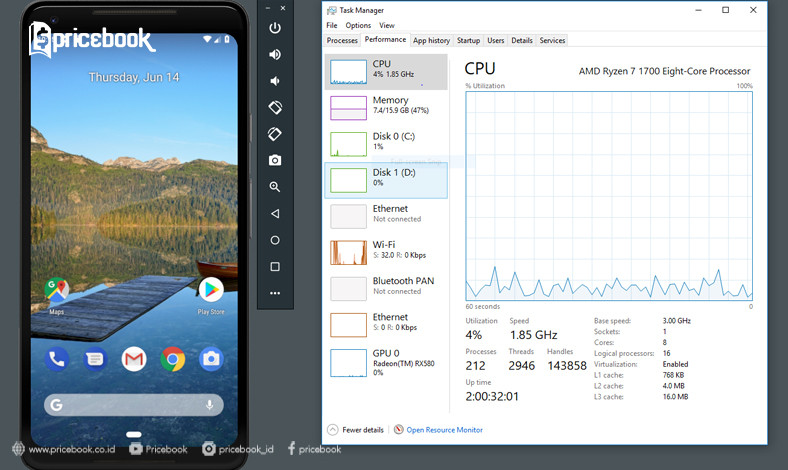Rotate emulator right using lower rotate icon
This screenshot has width=788, height=470.
[x=275, y=134]
